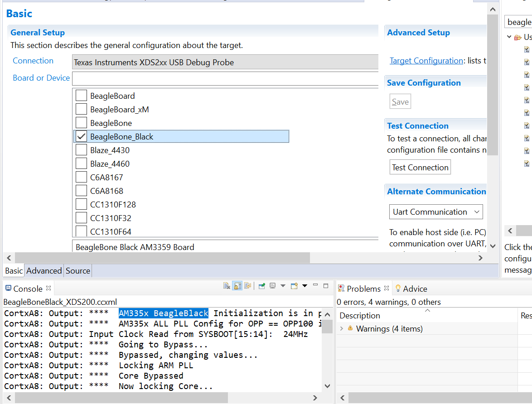
Task: Check the CC1310F32 checkbox
Action: tap(82, 218)
